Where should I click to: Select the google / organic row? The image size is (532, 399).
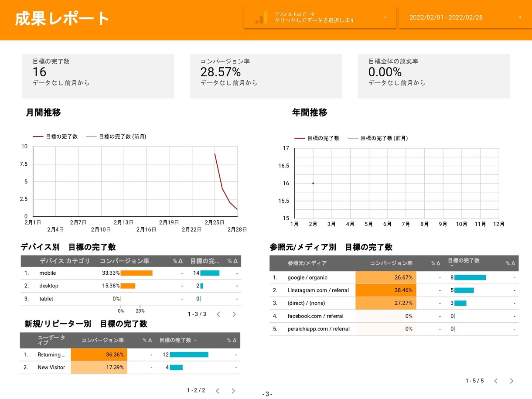point(394,278)
